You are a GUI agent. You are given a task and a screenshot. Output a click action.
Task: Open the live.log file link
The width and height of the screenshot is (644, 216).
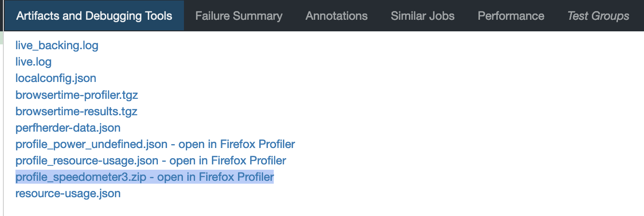[33, 62]
